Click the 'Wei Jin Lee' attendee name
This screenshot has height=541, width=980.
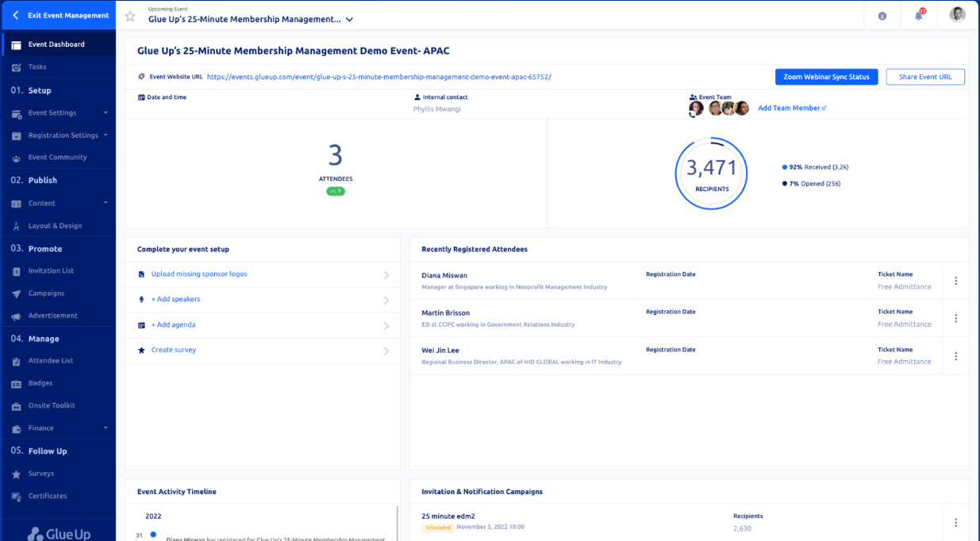[440, 350]
